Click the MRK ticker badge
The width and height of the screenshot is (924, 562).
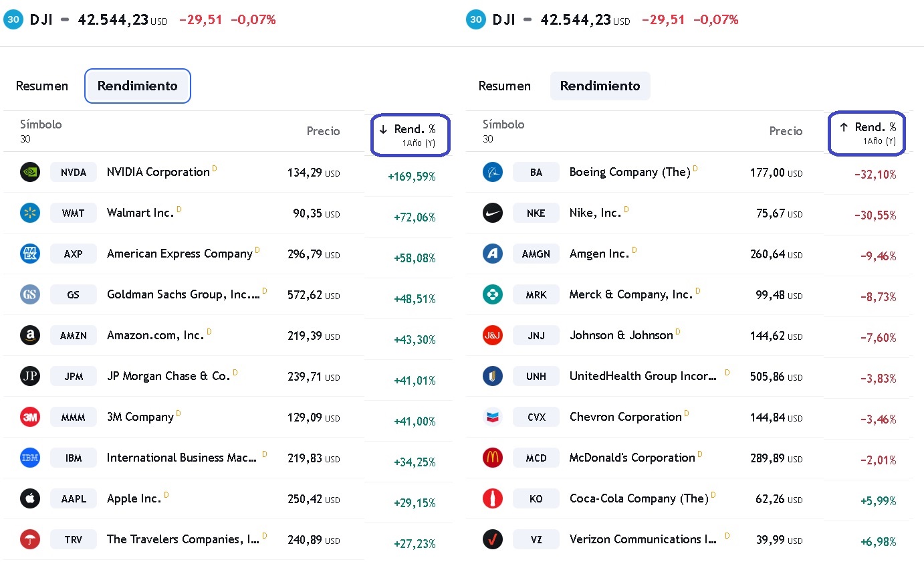click(536, 294)
